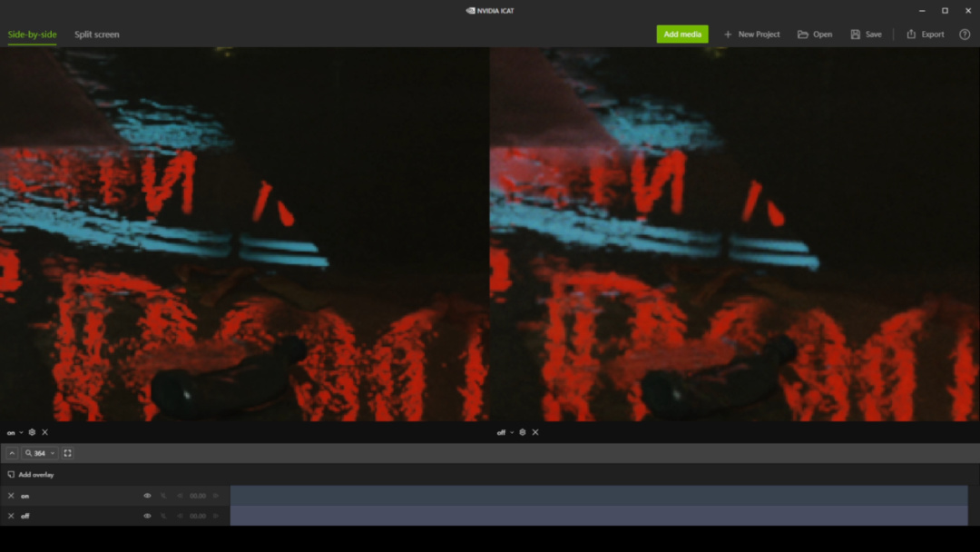Open an existing project with Open

(815, 34)
